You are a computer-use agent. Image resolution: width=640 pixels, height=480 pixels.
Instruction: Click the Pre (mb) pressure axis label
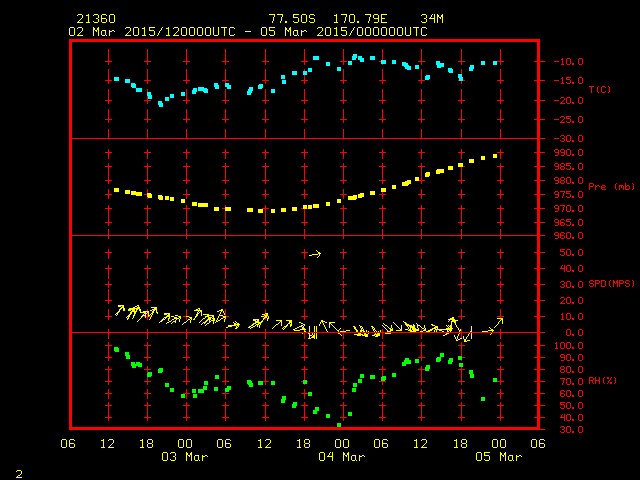(611, 187)
